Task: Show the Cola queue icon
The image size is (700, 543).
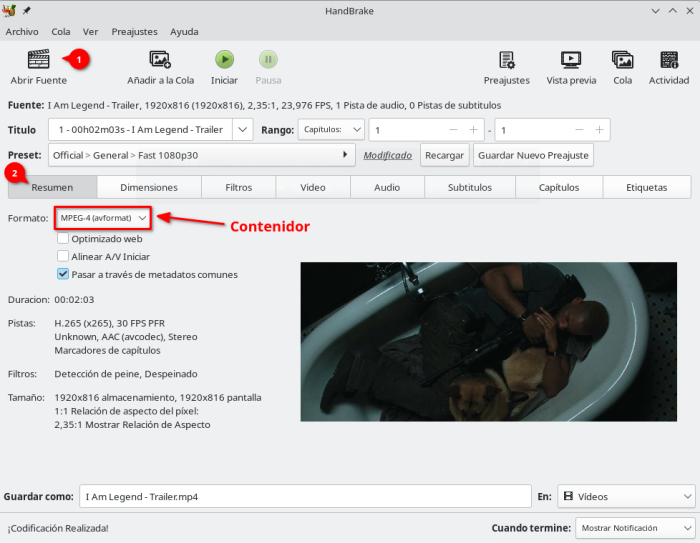Action: point(622,60)
